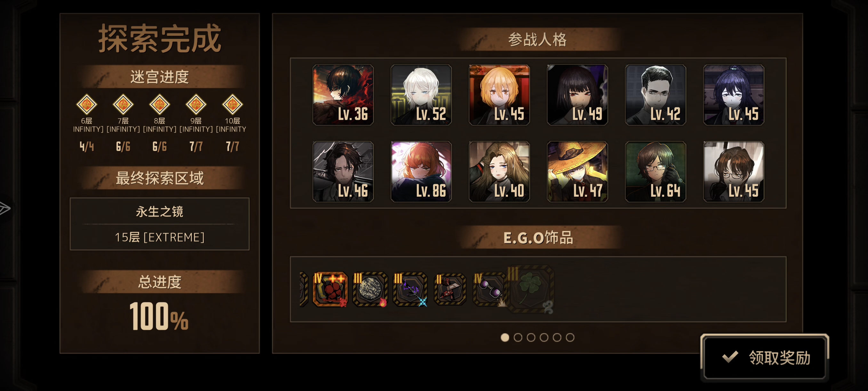This screenshot has width=868, height=391.
Task: Select the red flower cluster E.G.O gift
Action: (x=330, y=289)
